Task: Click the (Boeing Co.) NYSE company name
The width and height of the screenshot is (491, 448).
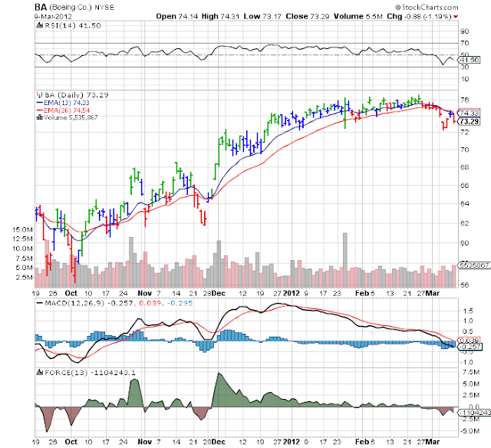Action: pyautogui.click(x=81, y=7)
